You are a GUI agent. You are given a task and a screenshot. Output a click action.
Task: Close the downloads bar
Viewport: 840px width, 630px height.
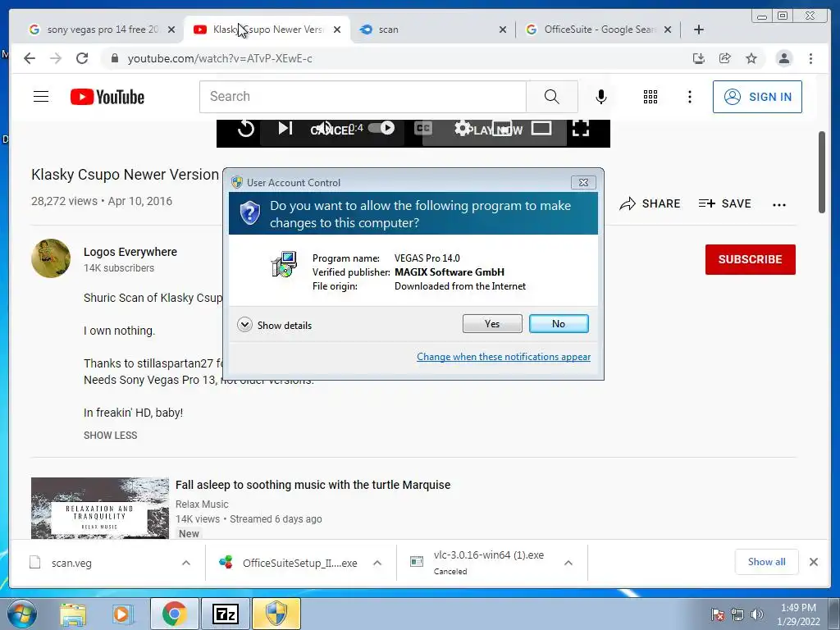point(813,562)
